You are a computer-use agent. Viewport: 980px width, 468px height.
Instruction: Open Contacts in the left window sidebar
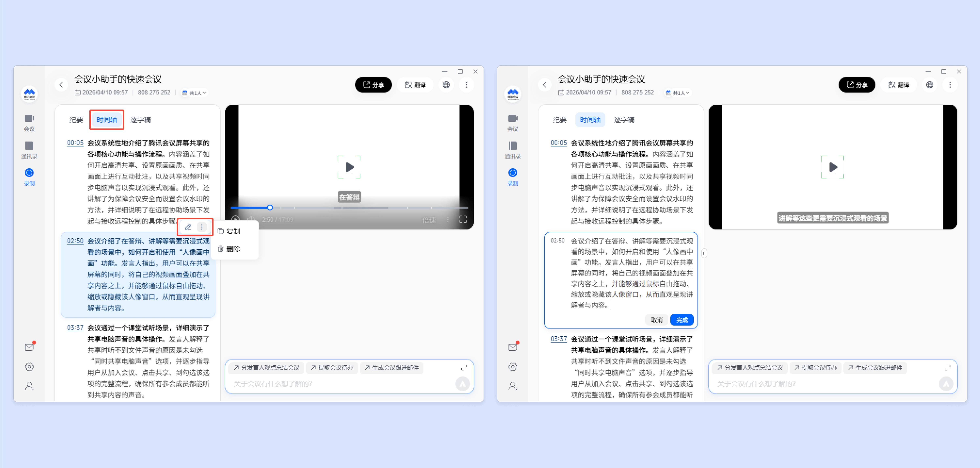coord(29,150)
